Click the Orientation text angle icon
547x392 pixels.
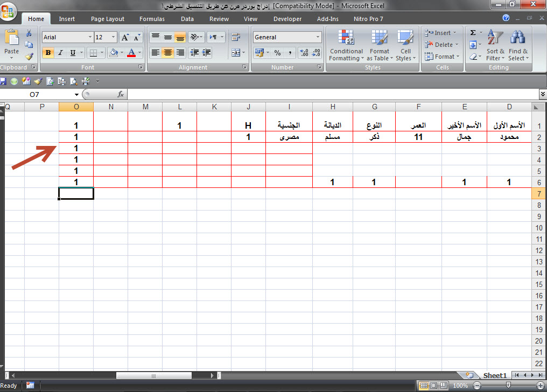click(195, 37)
